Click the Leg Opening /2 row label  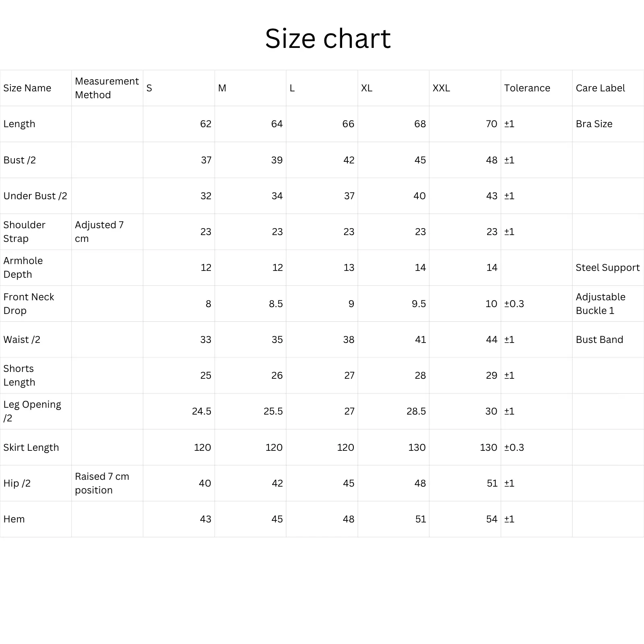[x=32, y=411]
